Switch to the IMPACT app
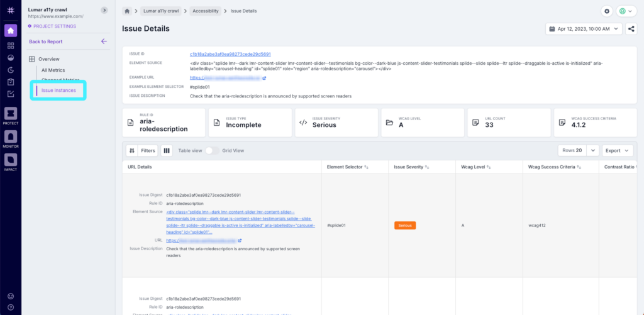Screen dimensions: 644x315 [x=11, y=162]
